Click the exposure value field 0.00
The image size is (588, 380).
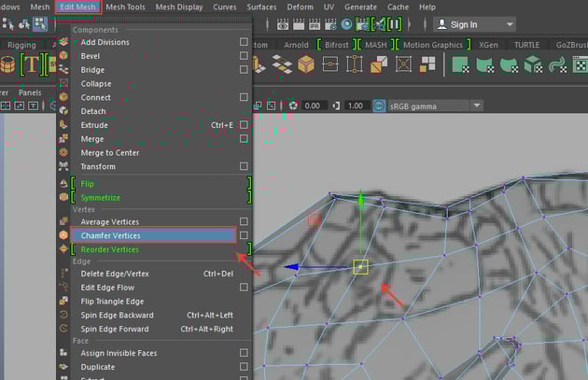pos(312,106)
